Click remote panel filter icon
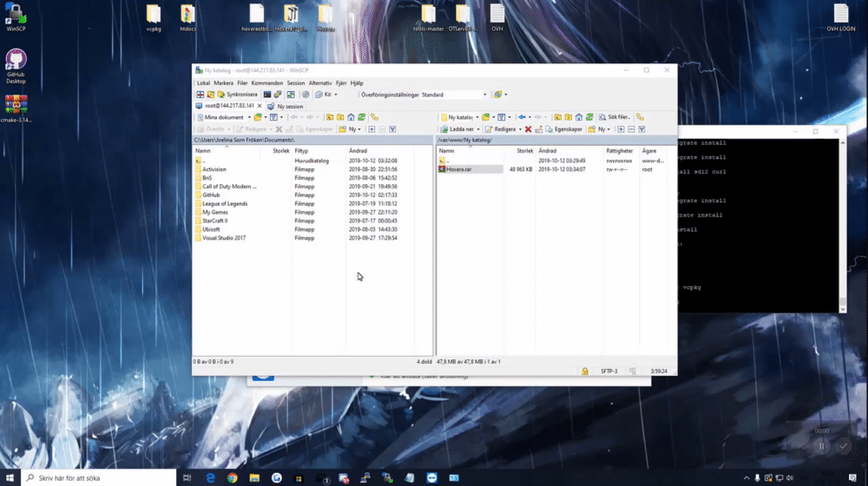Image resolution: width=868 pixels, height=486 pixels. pyautogui.click(x=501, y=117)
